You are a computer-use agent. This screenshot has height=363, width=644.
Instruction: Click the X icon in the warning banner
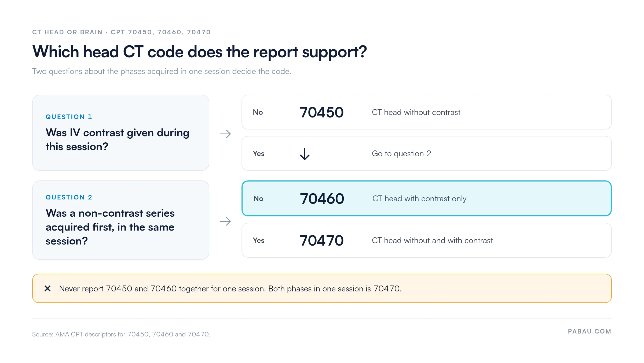click(47, 288)
